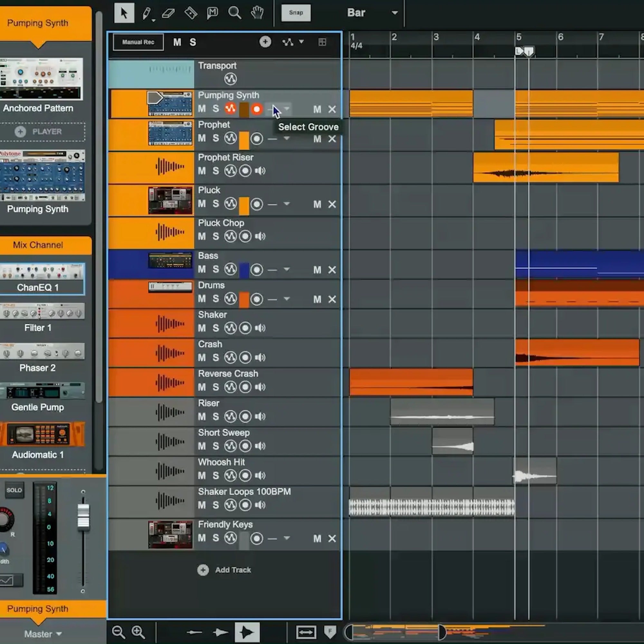Click the Add PLAYER slot
This screenshot has height=644, width=644.
(42, 132)
